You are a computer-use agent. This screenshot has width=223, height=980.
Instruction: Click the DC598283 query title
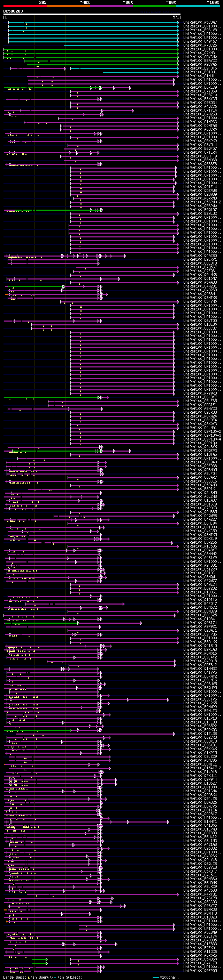13,11
